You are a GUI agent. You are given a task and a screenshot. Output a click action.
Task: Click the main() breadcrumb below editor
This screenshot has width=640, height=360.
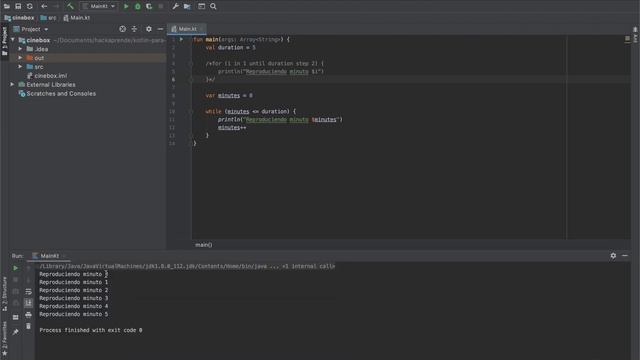pos(204,245)
